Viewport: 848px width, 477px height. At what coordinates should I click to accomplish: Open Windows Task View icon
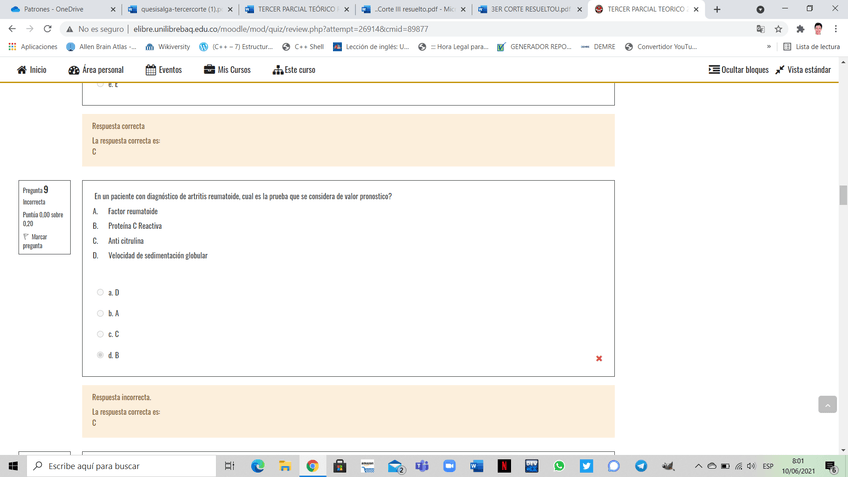(x=229, y=466)
